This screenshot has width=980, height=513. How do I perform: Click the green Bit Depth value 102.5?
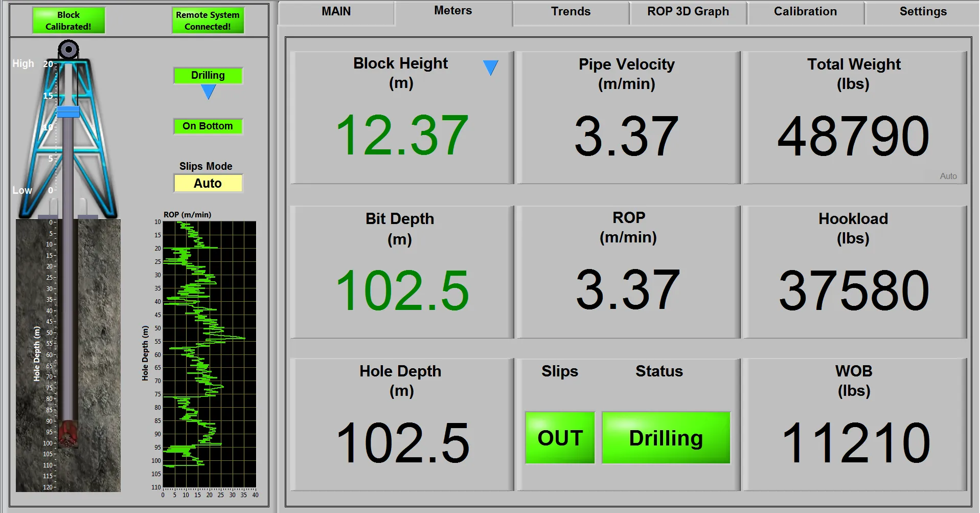(402, 291)
